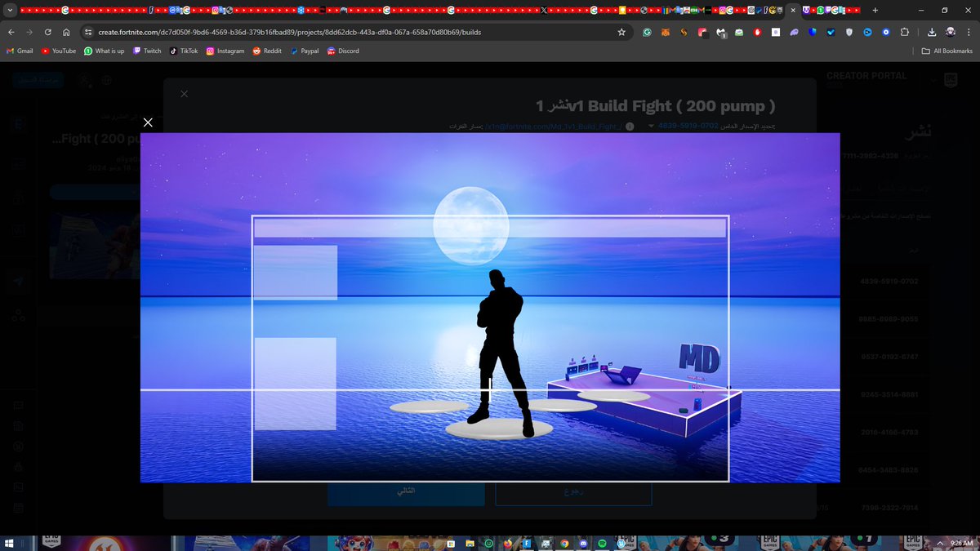Open the browser Extensions puzzle icon
This screenshot has height=551, width=980.
(905, 32)
